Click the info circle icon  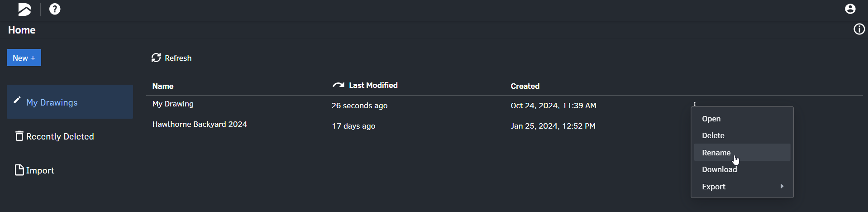(x=859, y=29)
